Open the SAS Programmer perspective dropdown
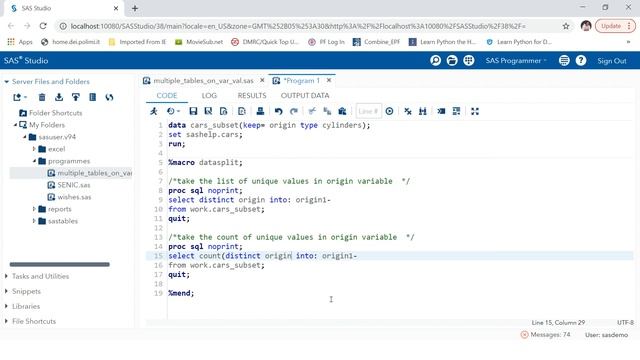Viewport: 640px width, 360px height. click(x=516, y=60)
